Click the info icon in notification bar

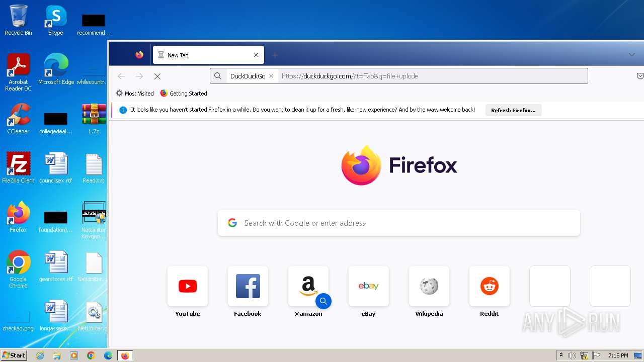click(123, 110)
